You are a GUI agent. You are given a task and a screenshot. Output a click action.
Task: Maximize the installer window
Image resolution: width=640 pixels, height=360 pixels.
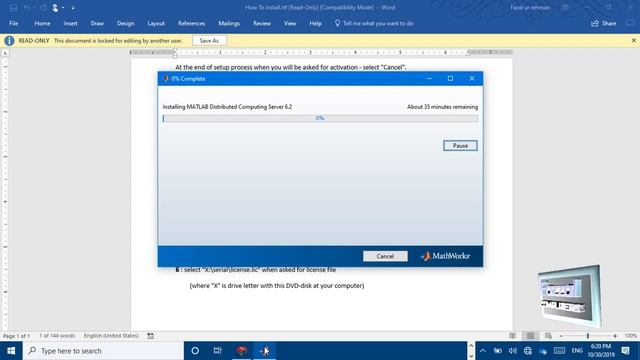pyautogui.click(x=450, y=78)
